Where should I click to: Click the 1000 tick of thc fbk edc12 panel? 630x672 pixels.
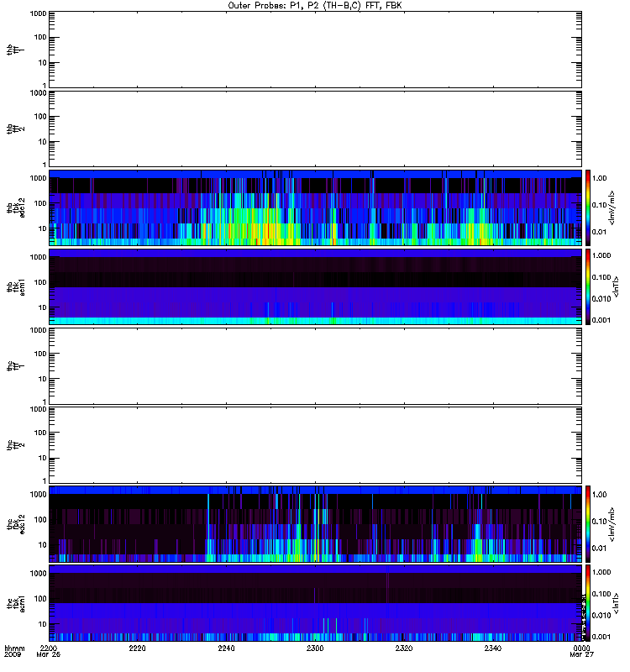38,495
